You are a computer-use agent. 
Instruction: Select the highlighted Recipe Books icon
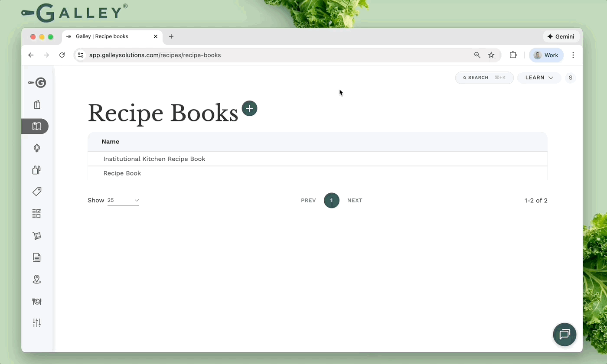[x=37, y=126]
